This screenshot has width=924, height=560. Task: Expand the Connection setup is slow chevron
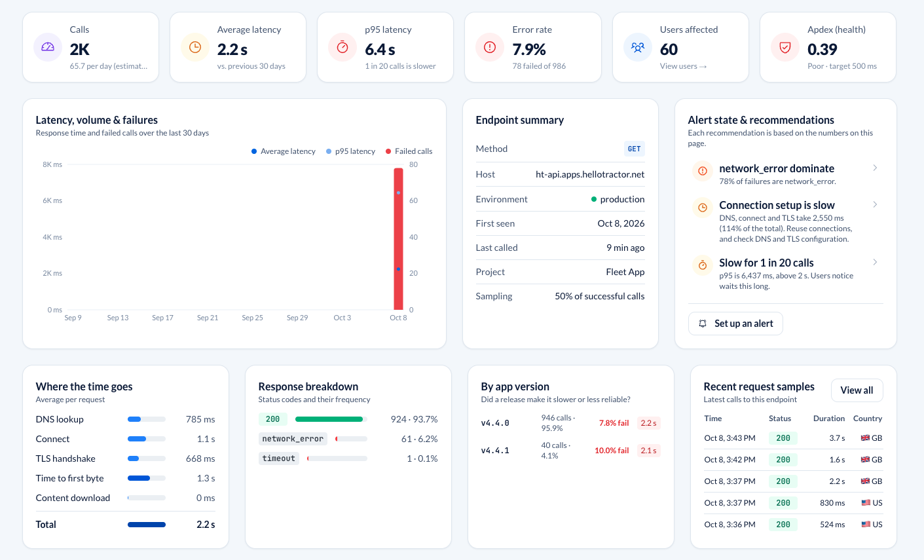[x=875, y=205]
